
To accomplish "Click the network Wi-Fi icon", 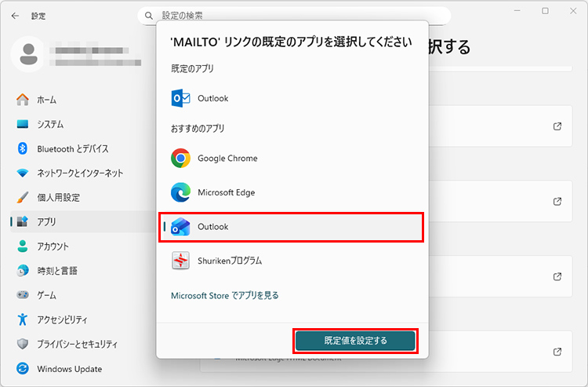I will (x=23, y=173).
